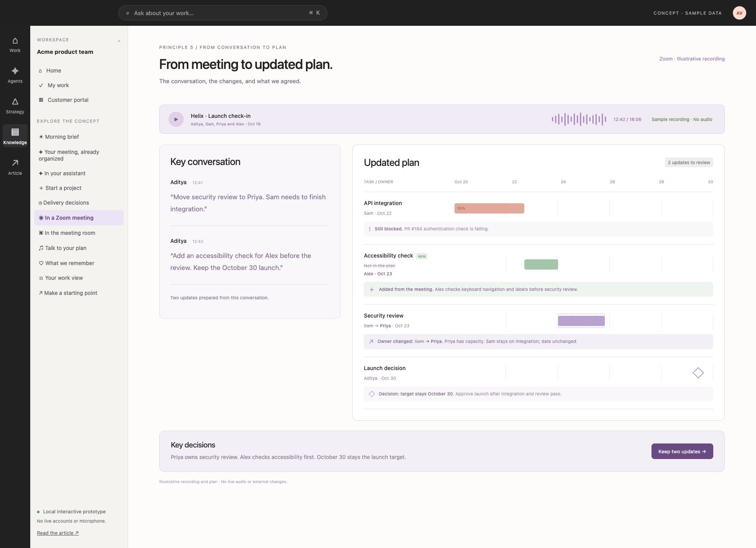Select the Knowledge rail icon

tap(15, 132)
